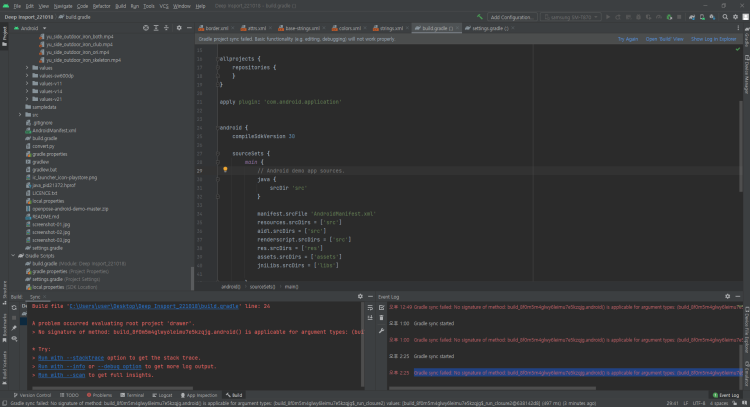The width and height of the screenshot is (750, 407).
Task: Click Run with --info link
Action: coord(62,366)
